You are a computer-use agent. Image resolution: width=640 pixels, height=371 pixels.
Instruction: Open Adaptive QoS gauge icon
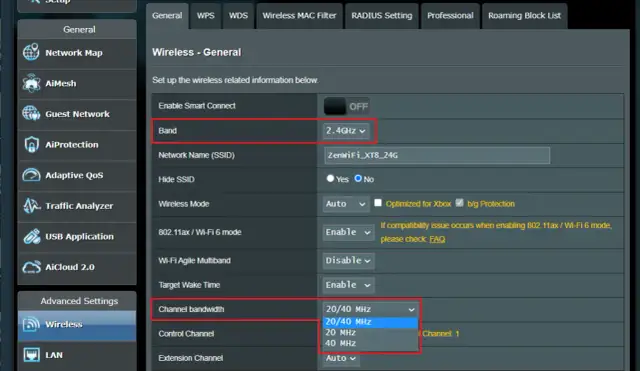[31, 175]
